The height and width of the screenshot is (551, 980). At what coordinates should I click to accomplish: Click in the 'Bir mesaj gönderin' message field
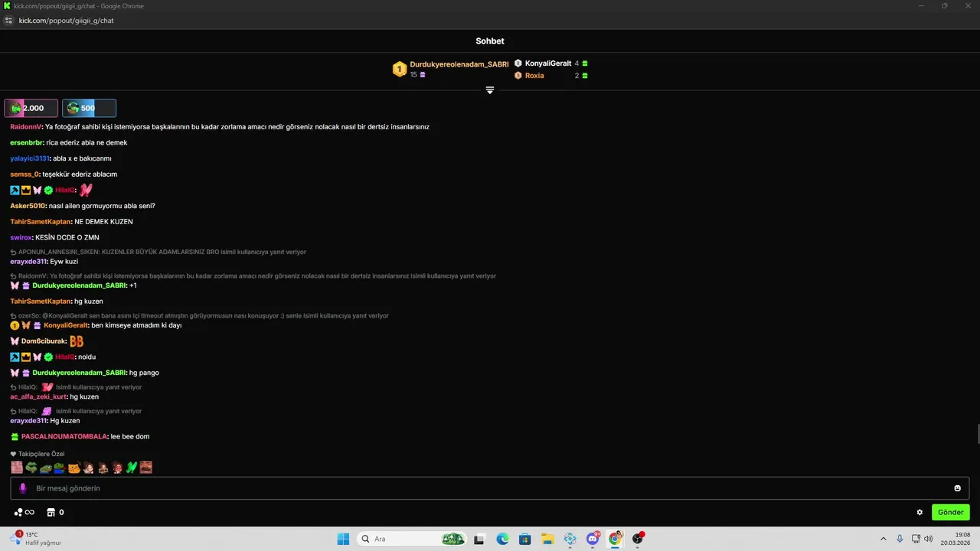pyautogui.click(x=490, y=488)
